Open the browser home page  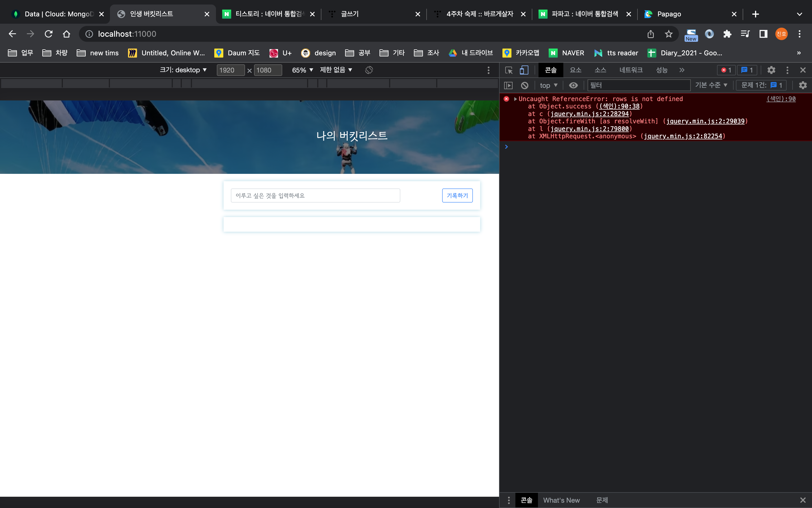[x=67, y=34]
